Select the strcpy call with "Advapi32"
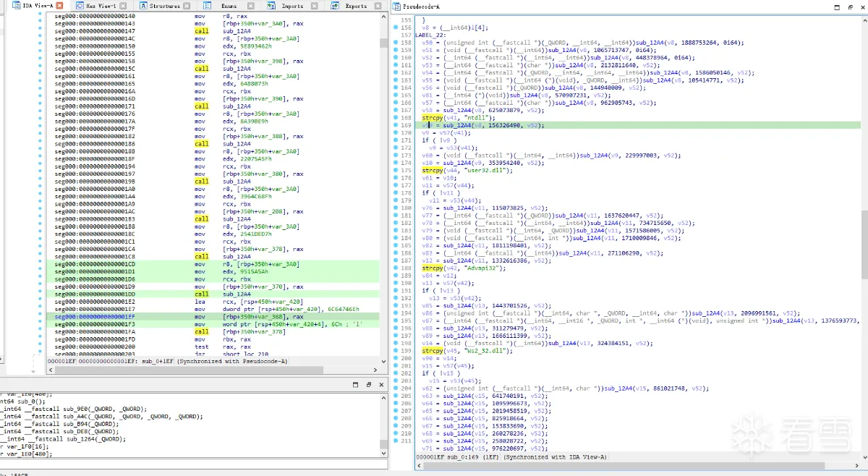This screenshot has width=868, height=476. pyautogui.click(x=463, y=268)
